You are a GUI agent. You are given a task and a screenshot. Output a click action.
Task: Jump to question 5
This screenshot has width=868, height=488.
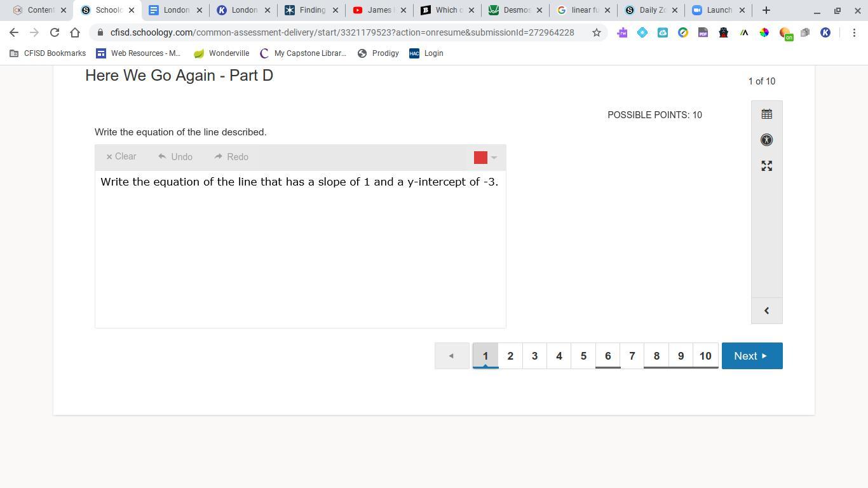(583, 356)
